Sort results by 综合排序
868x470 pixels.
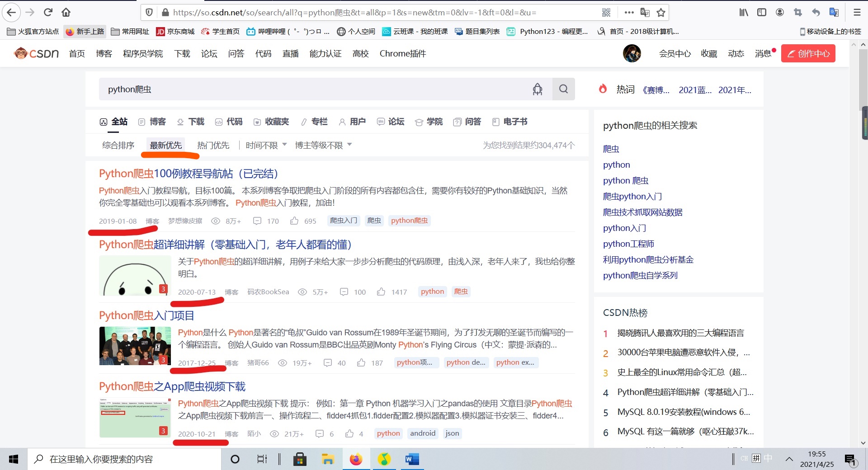click(118, 145)
